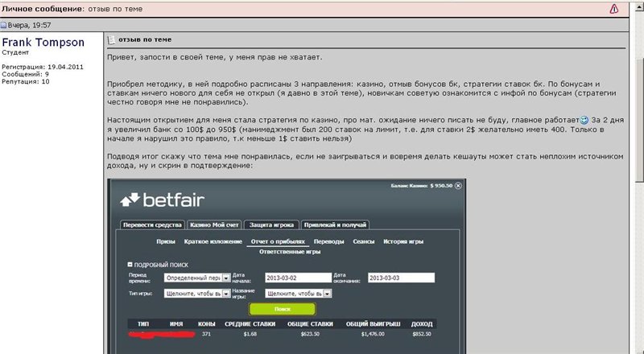This screenshot has height=354, width=644.
Task: Open the Ответственные игры link
Action: (290, 252)
